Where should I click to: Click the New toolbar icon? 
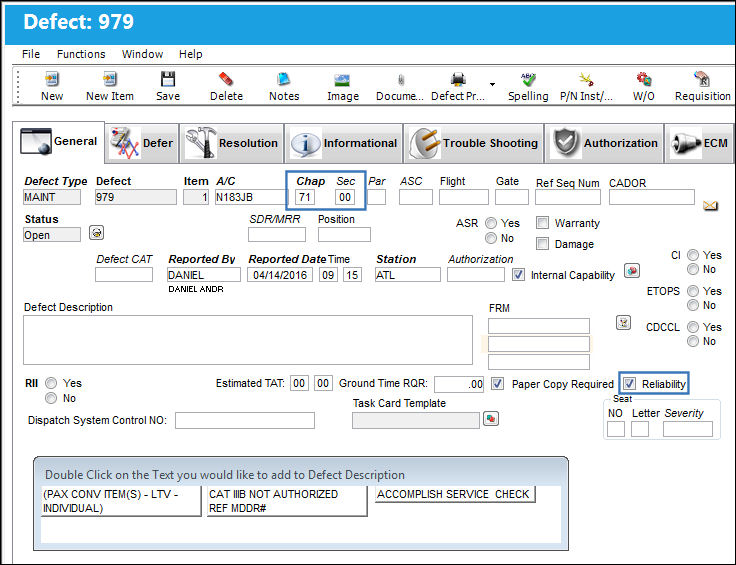click(x=52, y=79)
